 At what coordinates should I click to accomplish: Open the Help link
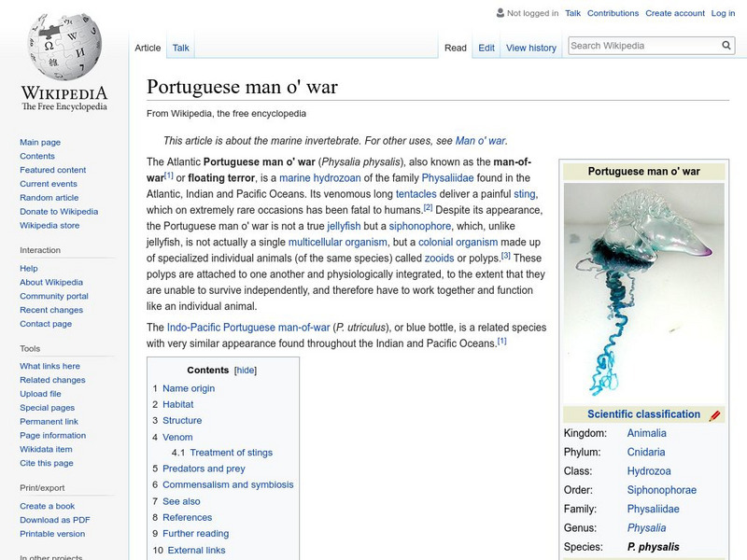29,268
